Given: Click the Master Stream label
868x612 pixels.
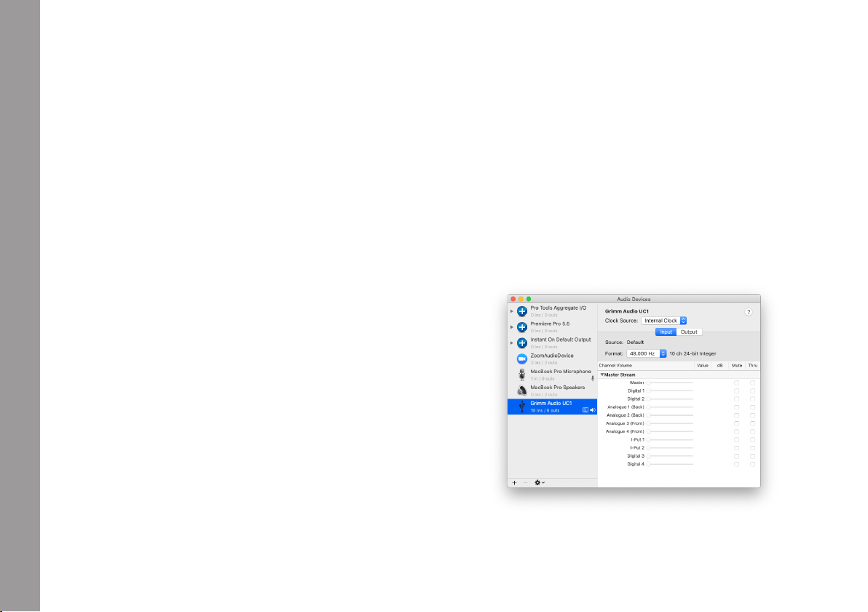Looking at the screenshot, I should tap(620, 375).
